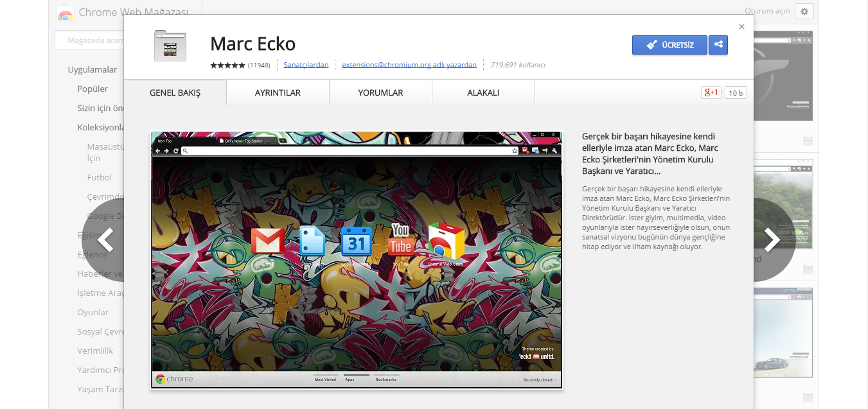Open settings gear icon at top right

804,11
